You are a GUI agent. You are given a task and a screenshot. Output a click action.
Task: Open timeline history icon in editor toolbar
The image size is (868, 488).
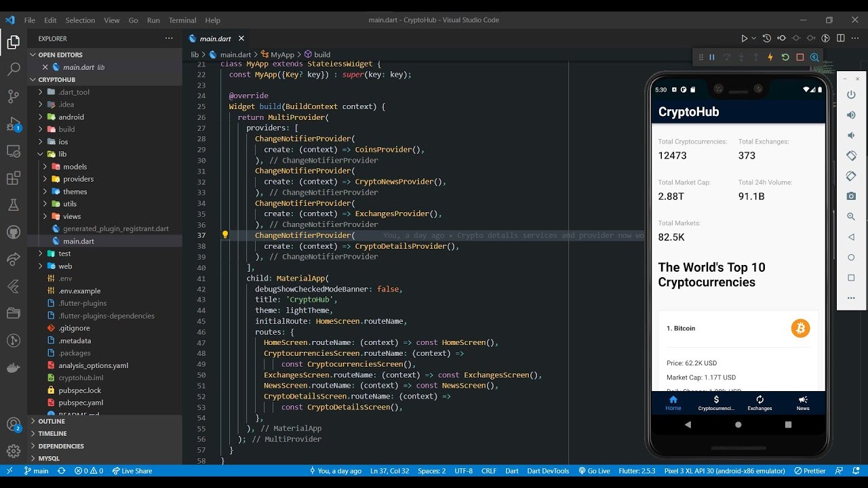767,39
